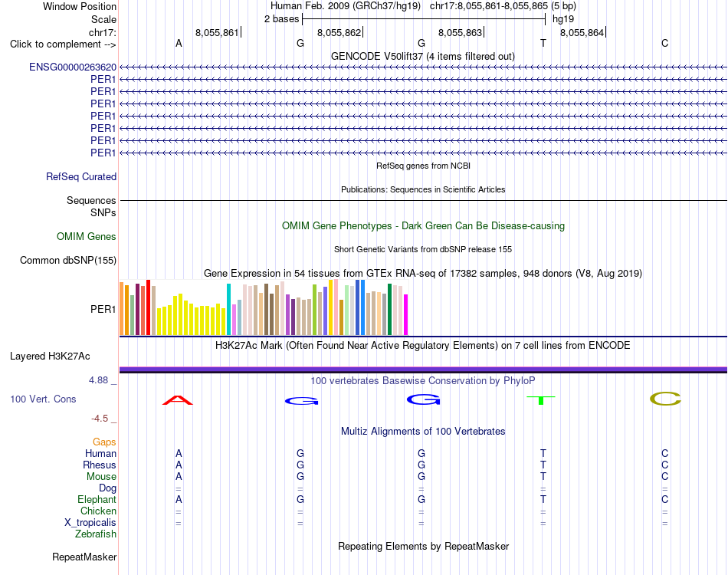Click the green T conservation logo letter

(541, 400)
